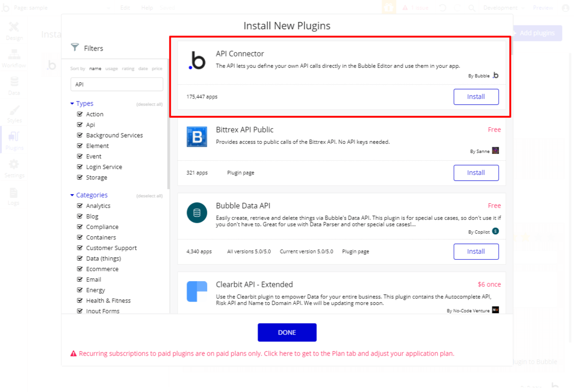Screen dimensions: 574x392
Task: Collapse the Categories filter section
Action: pyautogui.click(x=72, y=195)
